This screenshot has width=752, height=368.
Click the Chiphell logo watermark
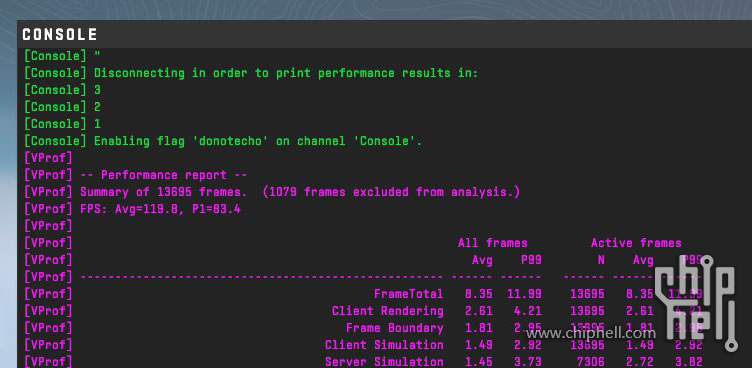pos(696,303)
